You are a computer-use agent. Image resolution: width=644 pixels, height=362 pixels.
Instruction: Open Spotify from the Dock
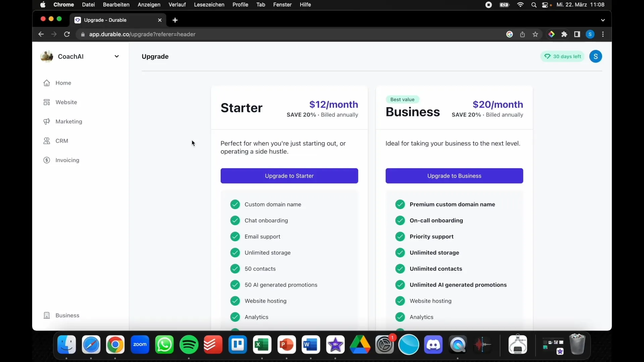click(x=189, y=345)
